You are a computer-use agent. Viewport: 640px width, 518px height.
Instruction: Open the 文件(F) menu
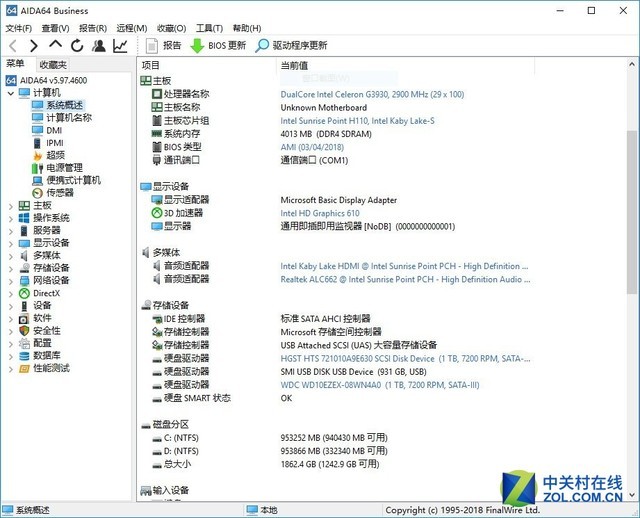pyautogui.click(x=19, y=28)
